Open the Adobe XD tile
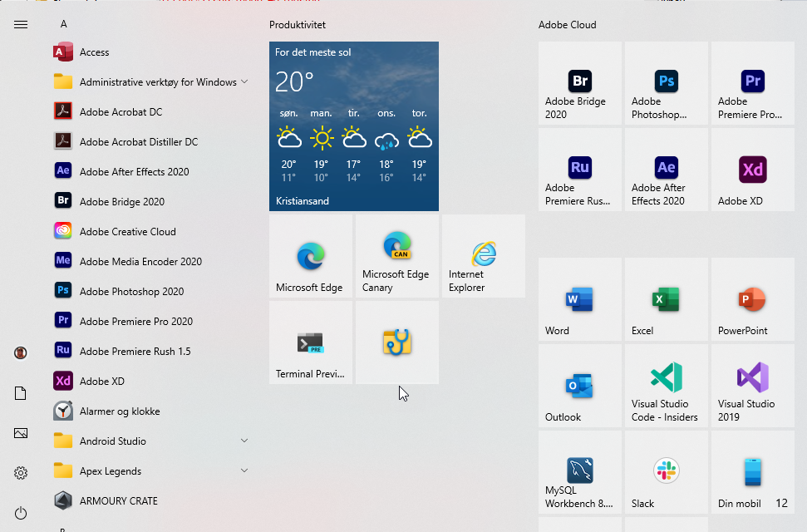 (753, 170)
